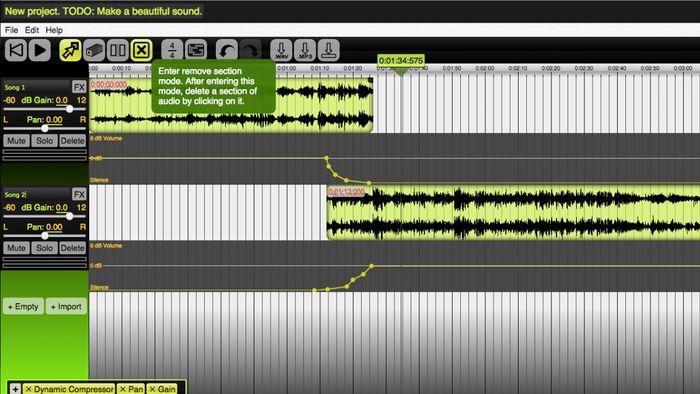Choose the audio clip block tool
Screen dimensions: 700x394
click(94, 50)
